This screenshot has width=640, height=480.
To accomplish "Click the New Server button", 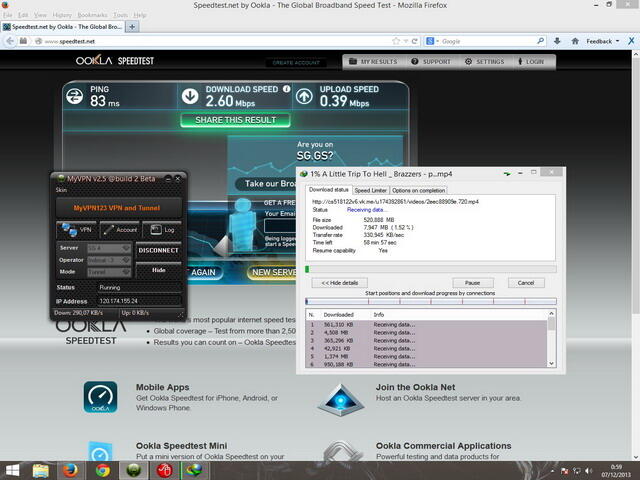I will click(x=272, y=272).
